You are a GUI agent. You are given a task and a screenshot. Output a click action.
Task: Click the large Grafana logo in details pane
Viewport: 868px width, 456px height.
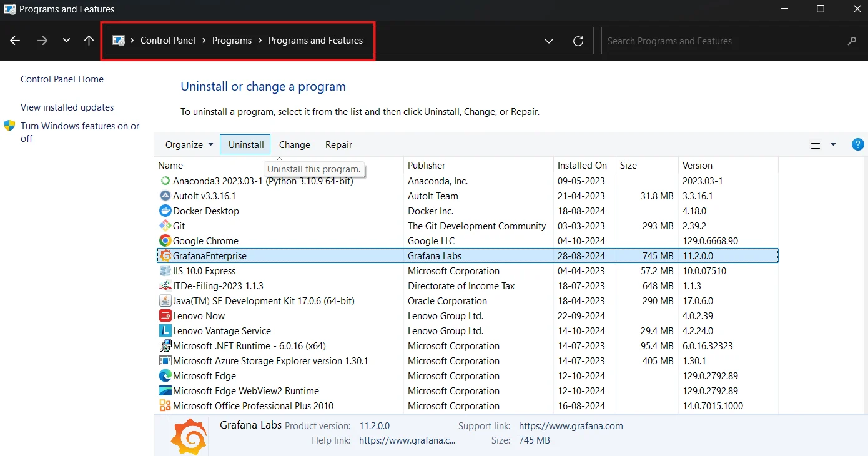pyautogui.click(x=189, y=437)
